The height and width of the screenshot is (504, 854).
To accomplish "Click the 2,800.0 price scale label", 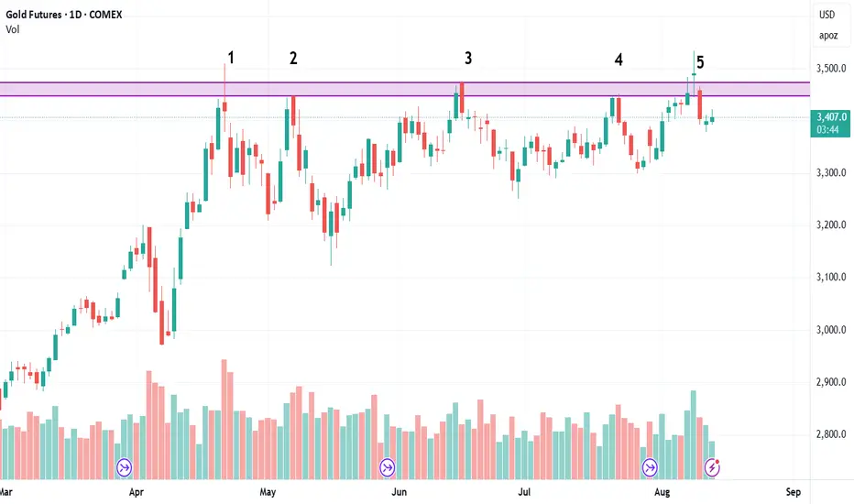I will [x=831, y=434].
